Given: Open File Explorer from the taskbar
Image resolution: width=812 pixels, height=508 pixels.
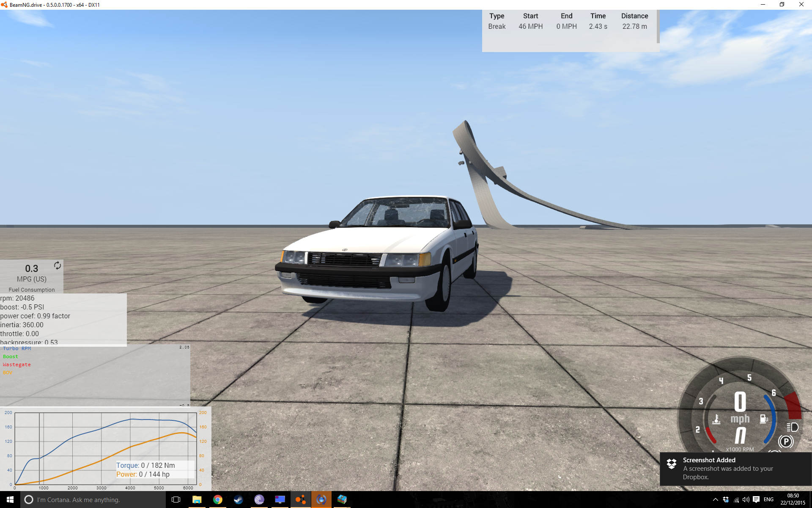Looking at the screenshot, I should coord(197,500).
